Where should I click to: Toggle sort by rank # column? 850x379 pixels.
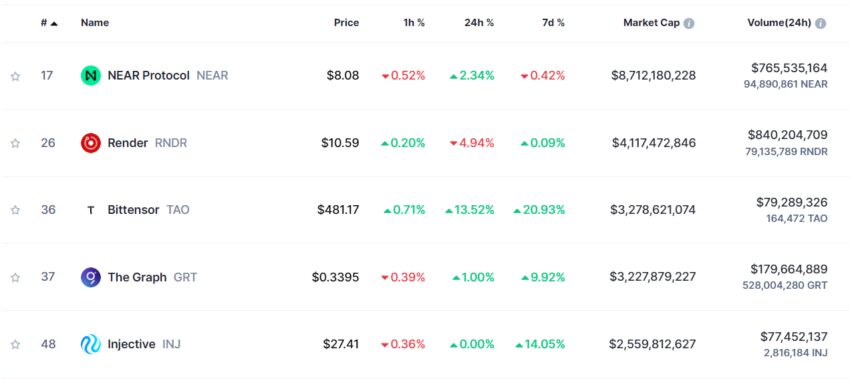point(49,23)
